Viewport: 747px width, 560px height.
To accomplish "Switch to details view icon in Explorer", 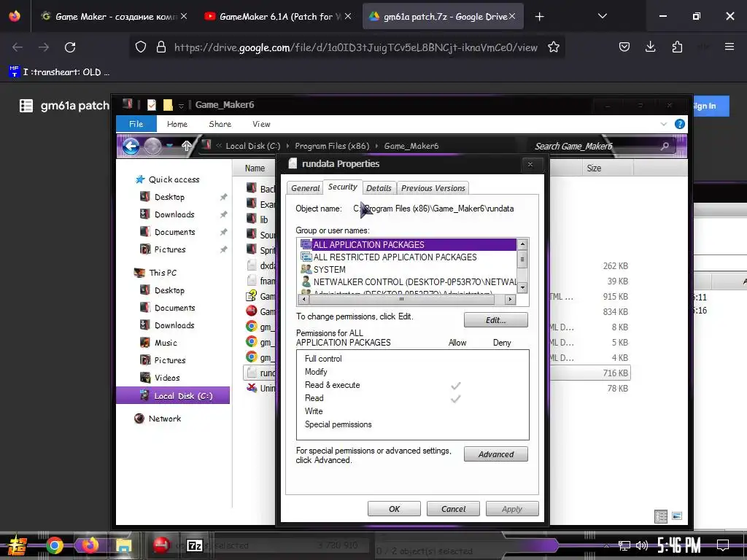I will coord(661,517).
